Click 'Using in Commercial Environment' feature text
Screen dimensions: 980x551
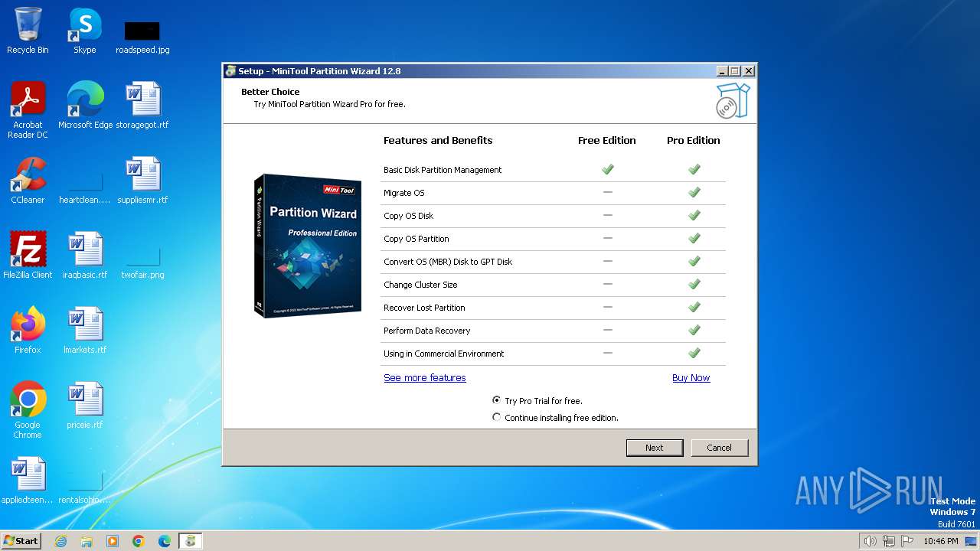444,354
